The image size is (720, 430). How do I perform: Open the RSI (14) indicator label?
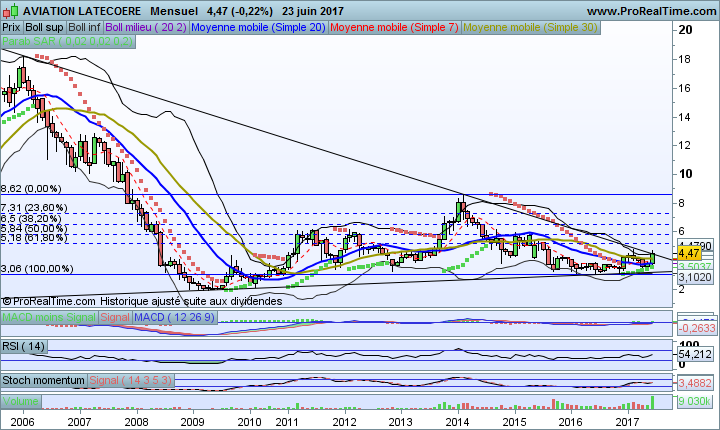tap(23, 346)
